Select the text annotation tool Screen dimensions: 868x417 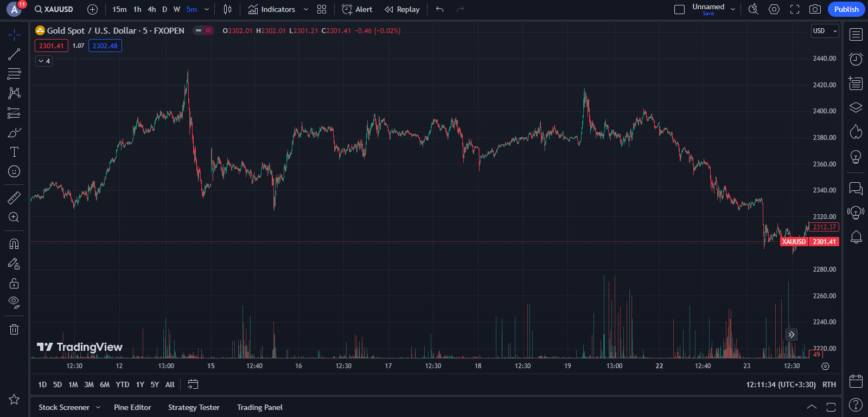pyautogui.click(x=14, y=152)
